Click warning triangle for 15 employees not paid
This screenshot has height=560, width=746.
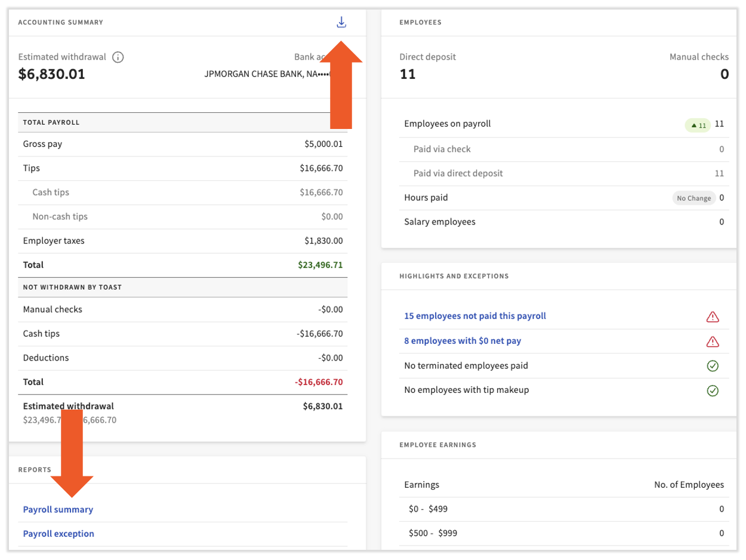click(x=712, y=316)
